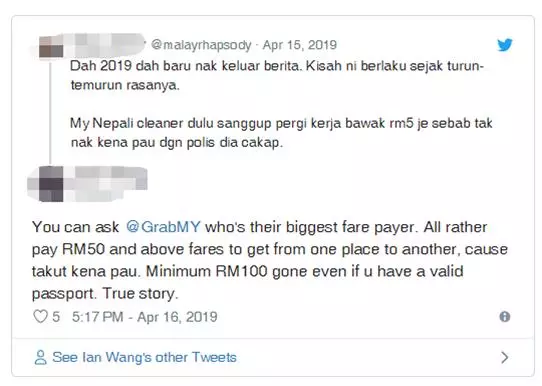
Task: Click the thread connector line between avatars
Action: click(51, 112)
